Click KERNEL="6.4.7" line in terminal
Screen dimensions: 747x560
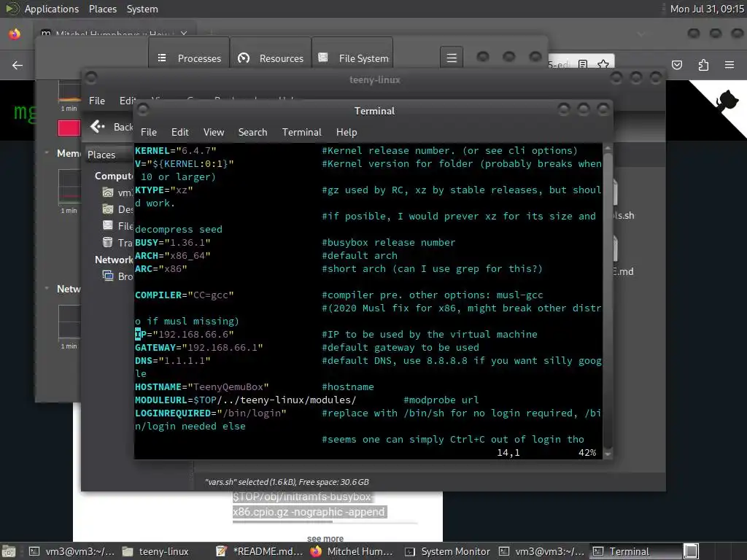[175, 150]
